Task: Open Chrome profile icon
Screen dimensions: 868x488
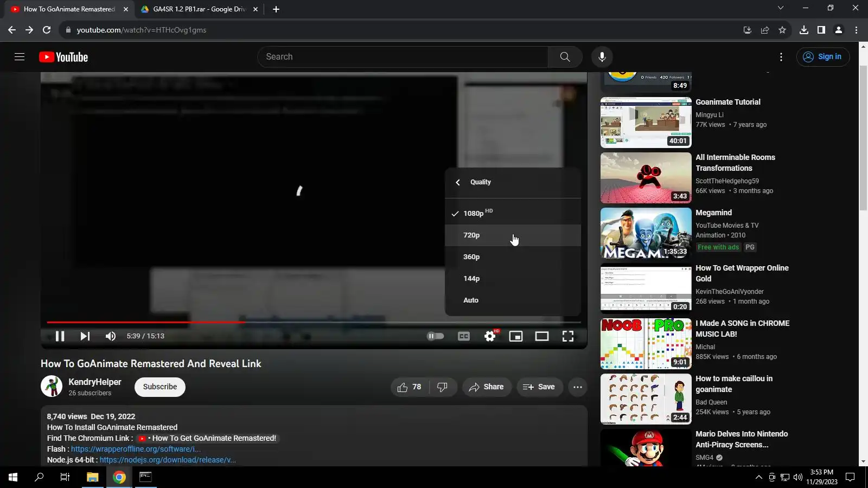Action: [839, 30]
